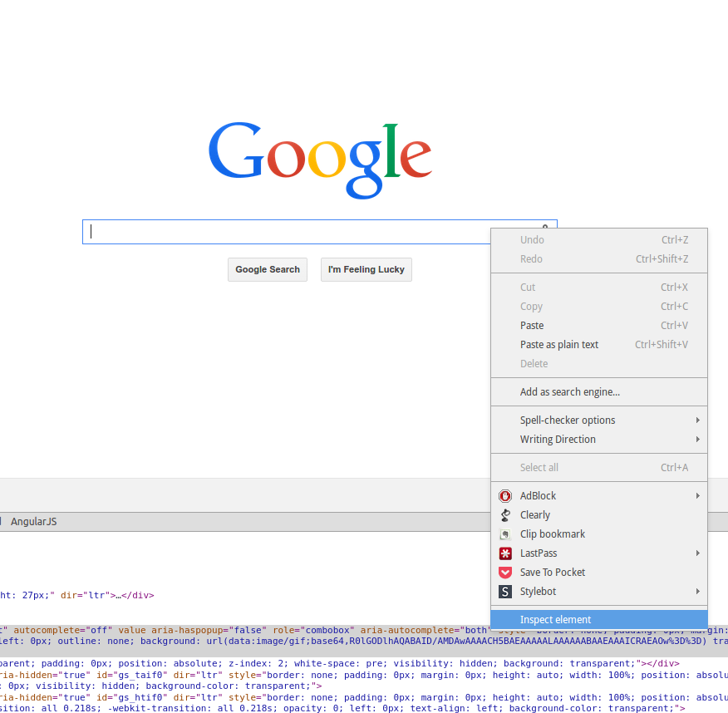
Task: Click the Google Search button
Action: (x=268, y=270)
